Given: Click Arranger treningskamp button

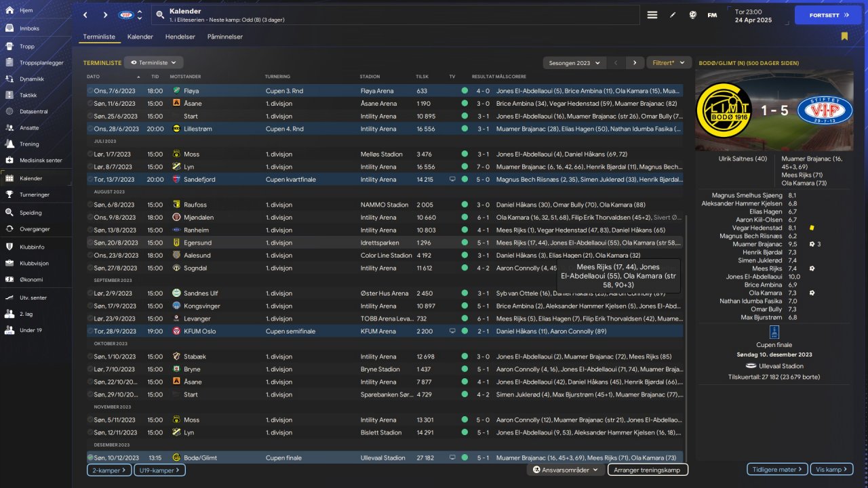Looking at the screenshot, I should 648,470.
